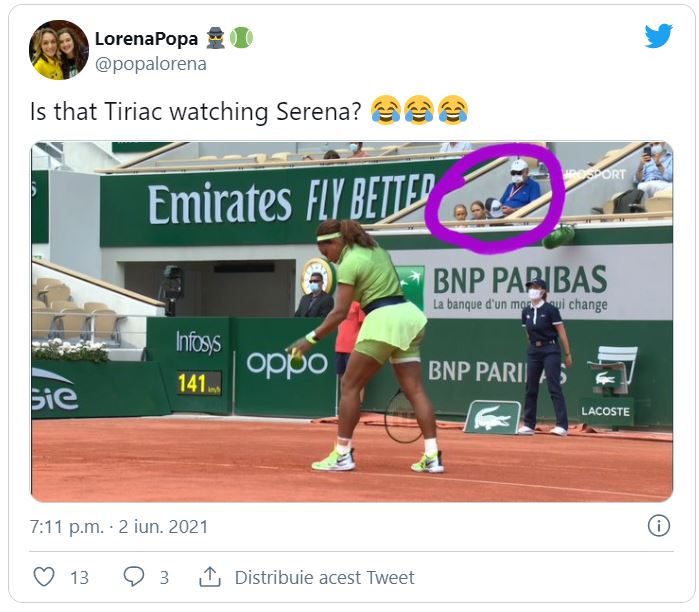Click the blue Twitter bird logo
Viewport: 699px width, 612px height.
pos(658,36)
